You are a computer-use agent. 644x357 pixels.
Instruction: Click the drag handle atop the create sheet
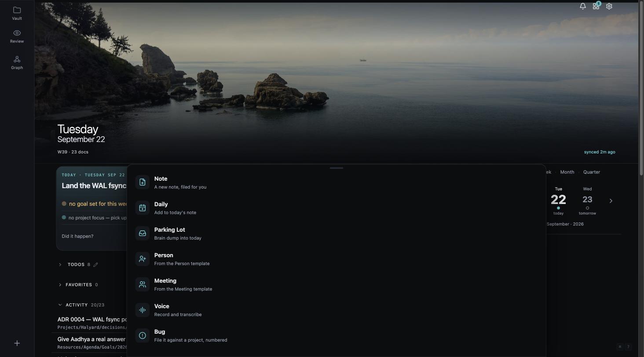click(x=336, y=168)
